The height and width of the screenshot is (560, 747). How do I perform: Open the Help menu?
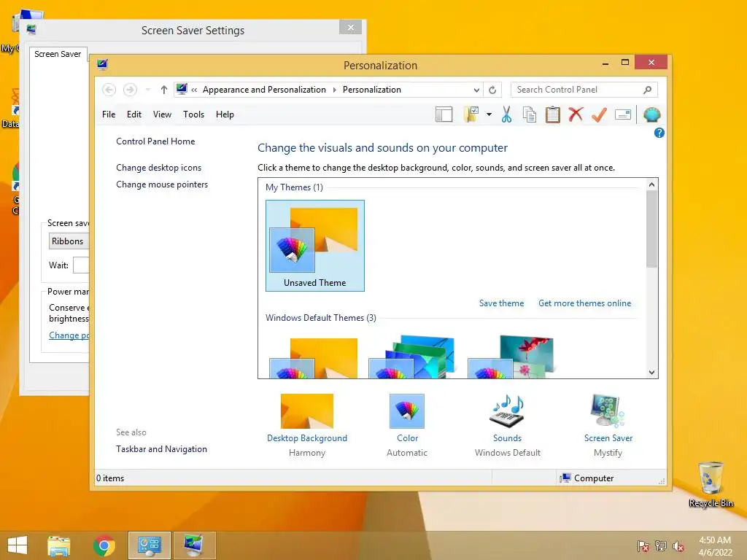coord(225,114)
